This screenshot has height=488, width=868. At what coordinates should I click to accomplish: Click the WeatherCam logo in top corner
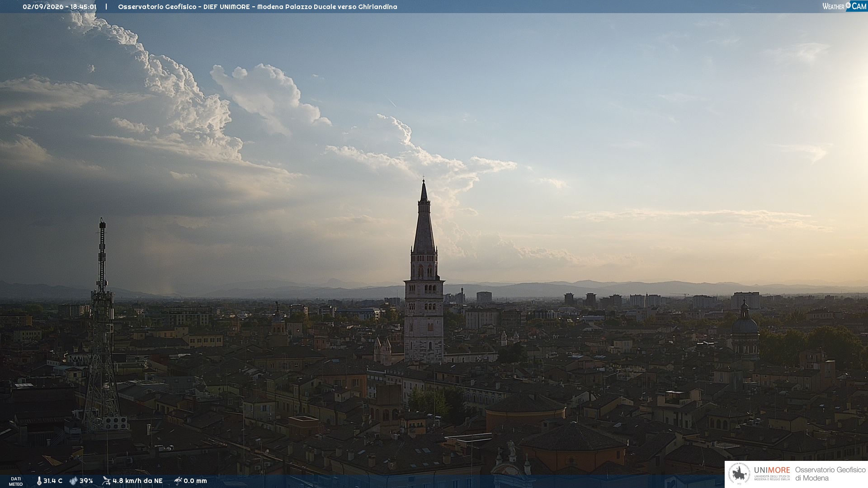point(844,6)
